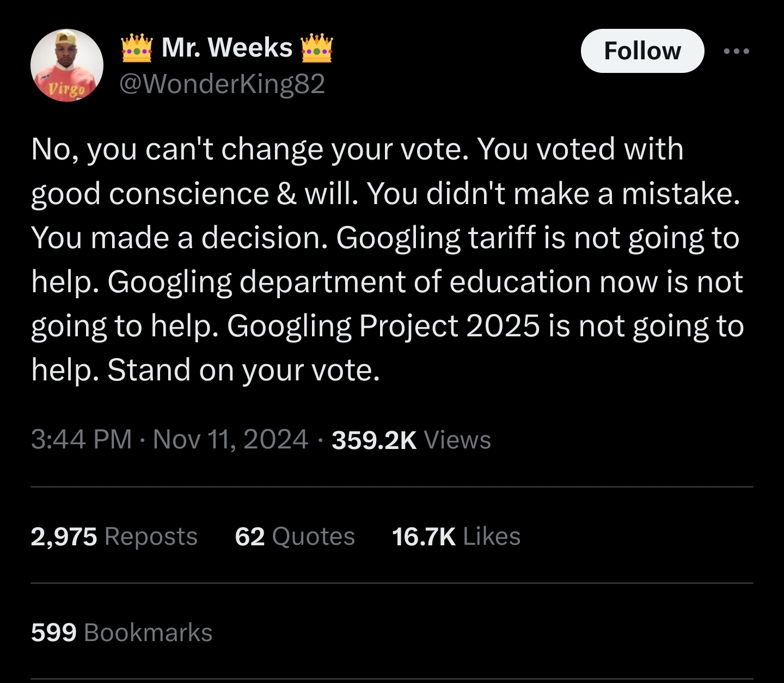Open the 359.2K Views analytics
Image resolution: width=784 pixels, height=683 pixels.
pos(411,440)
